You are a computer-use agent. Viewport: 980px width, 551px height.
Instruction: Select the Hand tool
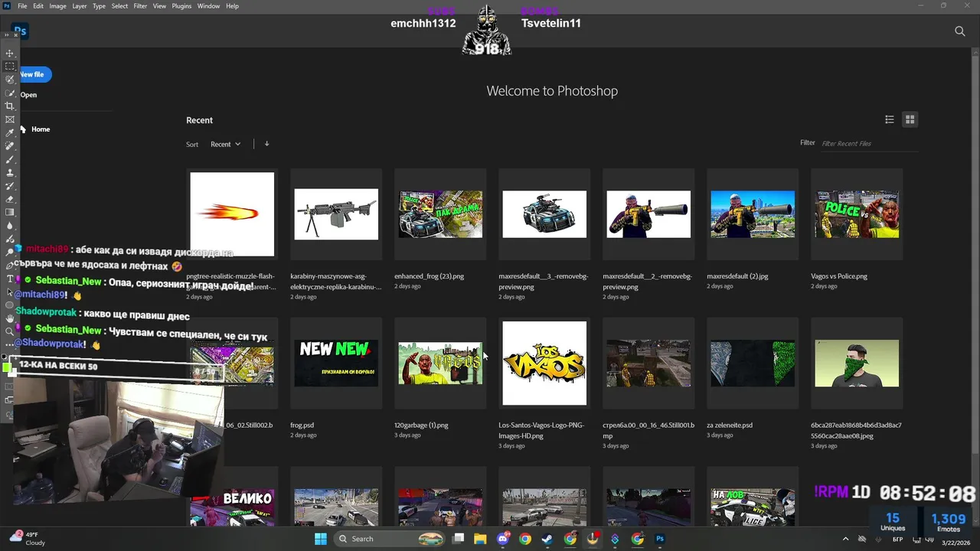[x=10, y=318]
